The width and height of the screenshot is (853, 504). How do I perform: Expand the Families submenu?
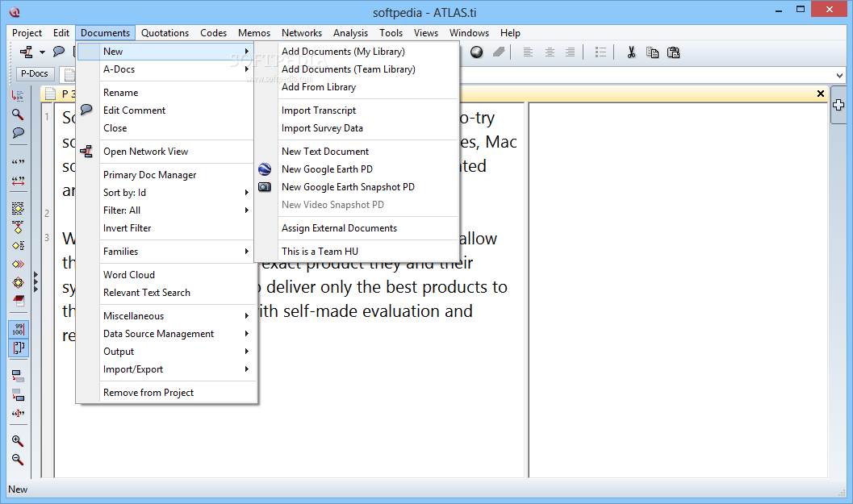click(x=165, y=251)
